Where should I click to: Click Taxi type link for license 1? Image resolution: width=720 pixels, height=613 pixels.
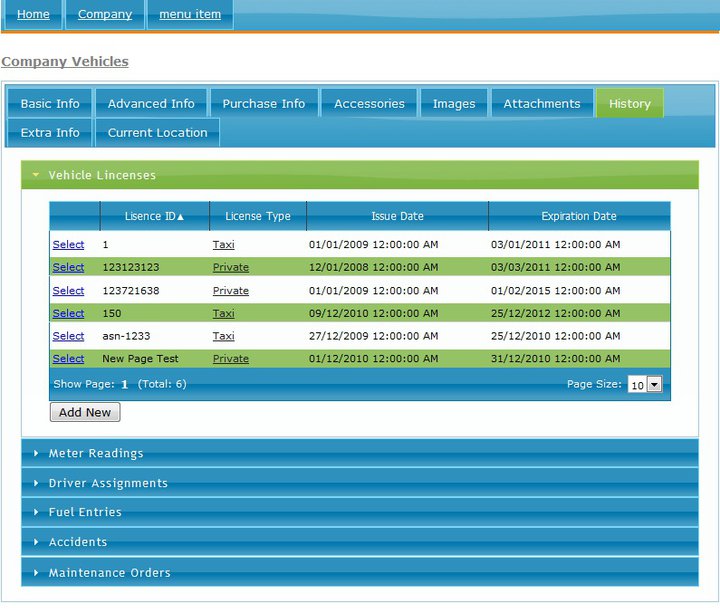point(224,244)
